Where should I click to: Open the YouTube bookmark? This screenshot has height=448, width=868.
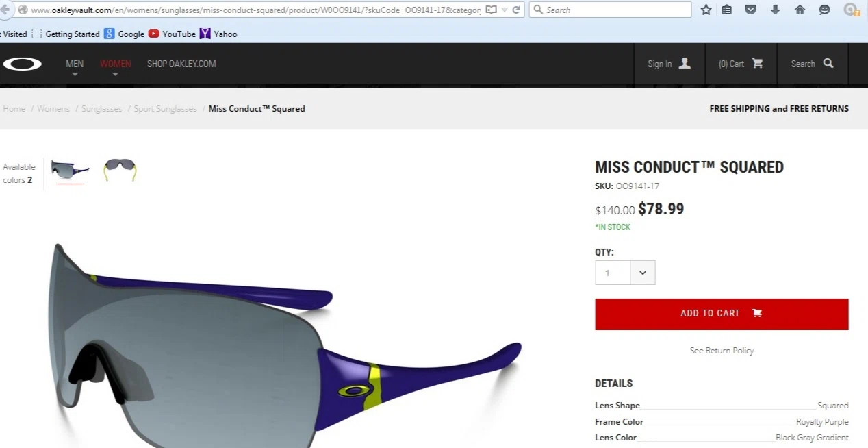172,34
